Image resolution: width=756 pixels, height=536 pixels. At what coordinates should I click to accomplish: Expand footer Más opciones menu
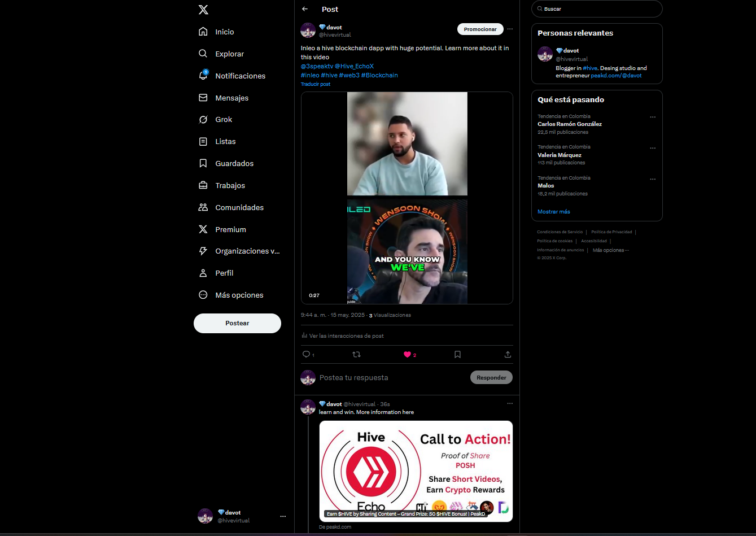click(x=610, y=250)
